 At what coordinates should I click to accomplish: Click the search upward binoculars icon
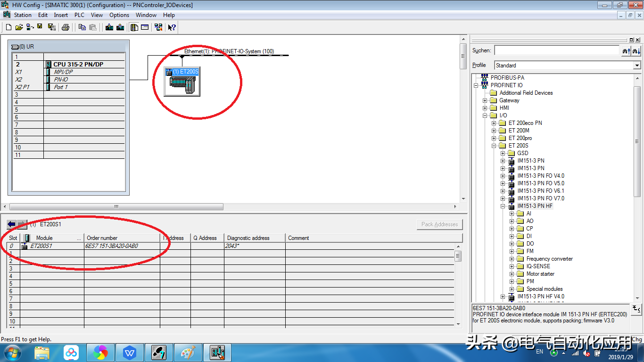pyautogui.click(x=626, y=51)
